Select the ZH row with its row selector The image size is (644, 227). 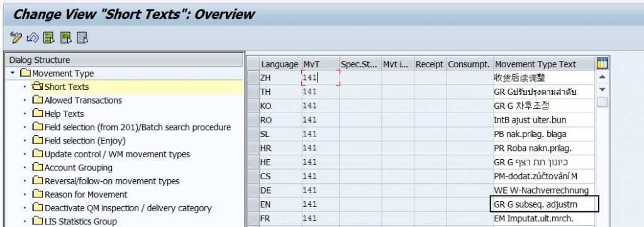tap(253, 77)
